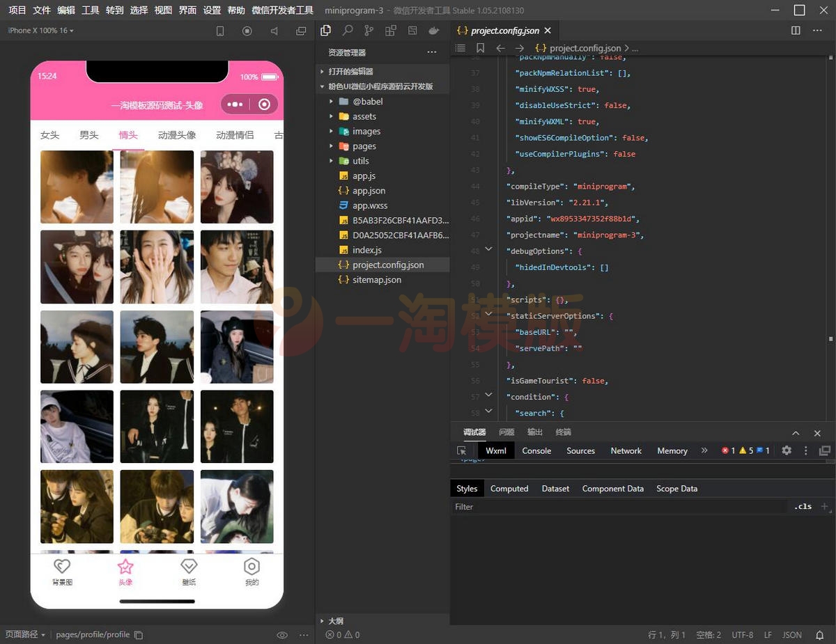Image resolution: width=836 pixels, height=644 pixels.
Task: Click first couple avatar thumbnail in simulator
Action: pos(77,187)
